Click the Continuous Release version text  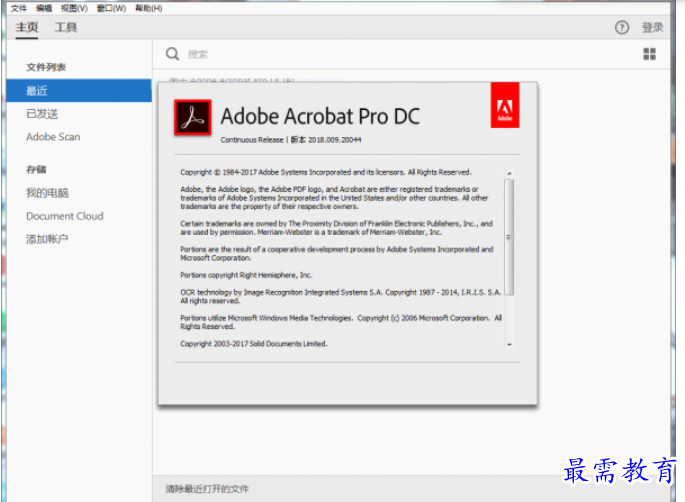pos(291,140)
